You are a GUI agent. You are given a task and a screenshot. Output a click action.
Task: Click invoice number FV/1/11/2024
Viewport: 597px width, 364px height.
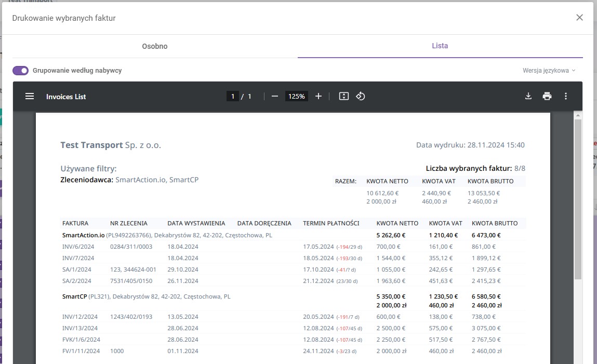pyautogui.click(x=81, y=350)
